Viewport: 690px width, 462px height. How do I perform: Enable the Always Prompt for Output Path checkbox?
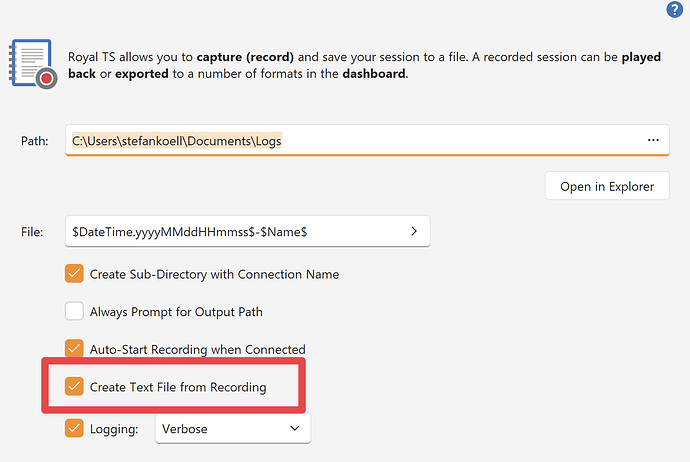[74, 311]
